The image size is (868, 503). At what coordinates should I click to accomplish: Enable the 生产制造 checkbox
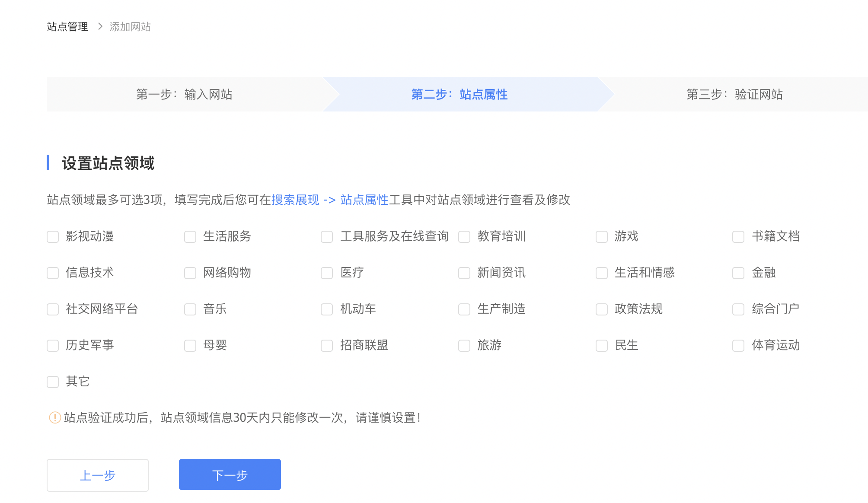[x=464, y=309]
